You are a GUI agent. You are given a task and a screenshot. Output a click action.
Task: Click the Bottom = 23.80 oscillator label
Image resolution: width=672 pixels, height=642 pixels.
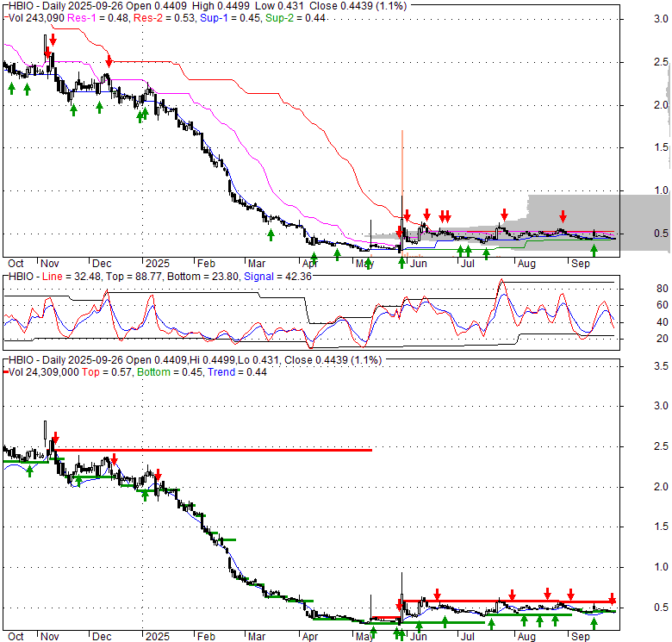coord(202,277)
